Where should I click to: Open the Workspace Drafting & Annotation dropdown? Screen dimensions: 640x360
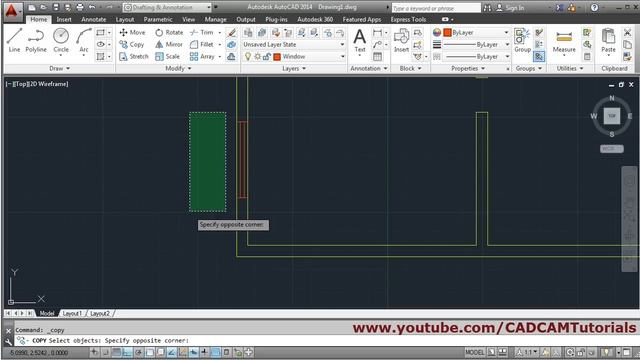coord(167,7)
